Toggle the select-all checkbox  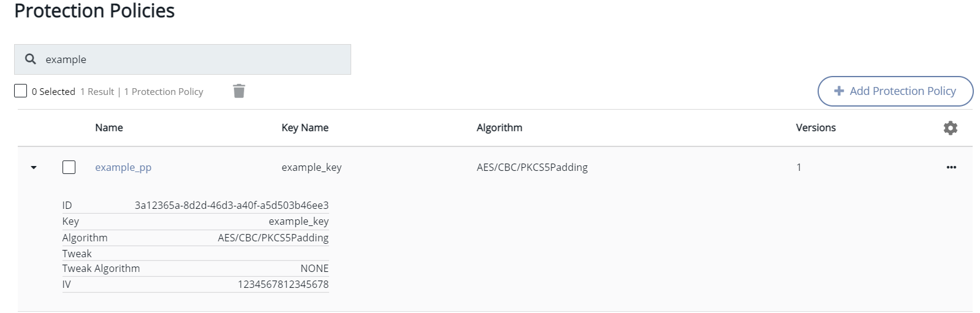pos(21,91)
